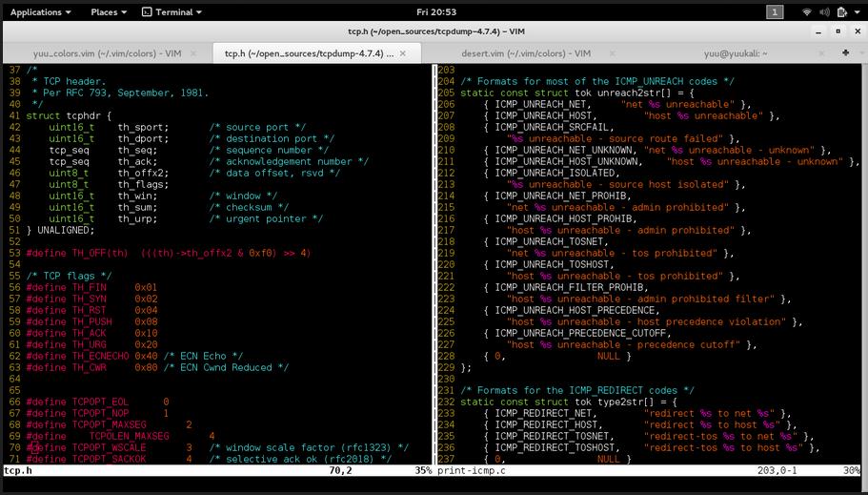Open the Applications menu
The width and height of the screenshot is (868, 495).
[x=40, y=11]
